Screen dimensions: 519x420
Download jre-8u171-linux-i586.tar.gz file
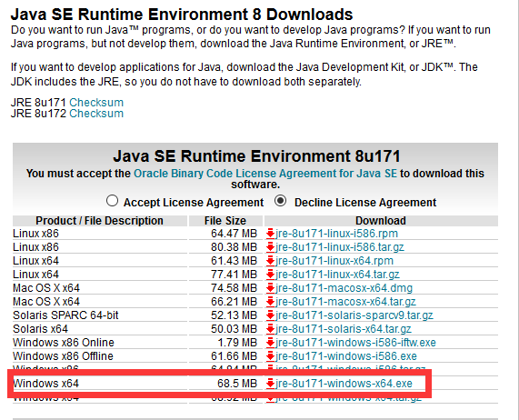pos(340,247)
